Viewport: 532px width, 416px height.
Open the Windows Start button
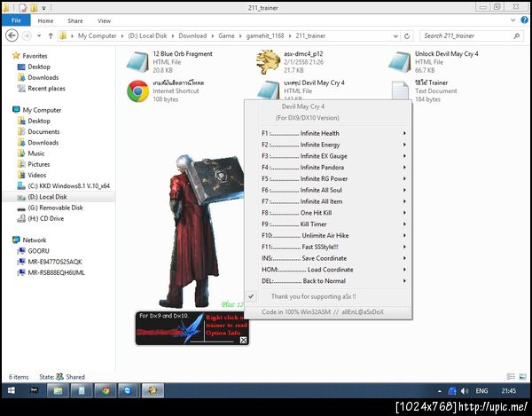pyautogui.click(x=12, y=390)
